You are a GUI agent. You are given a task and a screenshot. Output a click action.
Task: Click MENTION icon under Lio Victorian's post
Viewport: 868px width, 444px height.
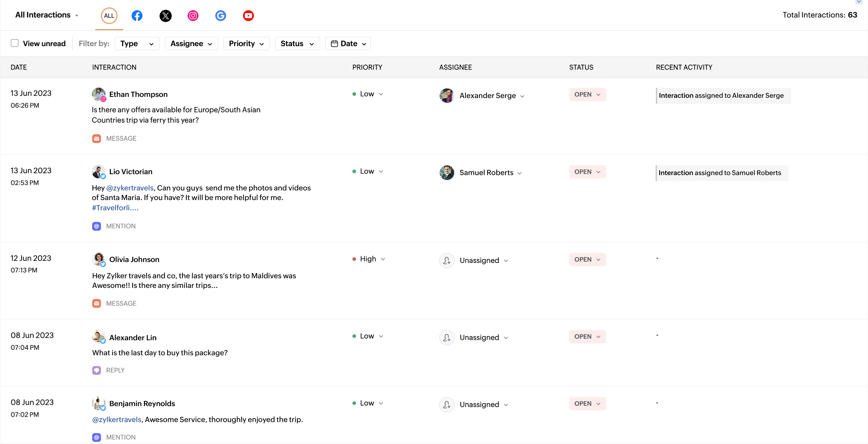96,226
